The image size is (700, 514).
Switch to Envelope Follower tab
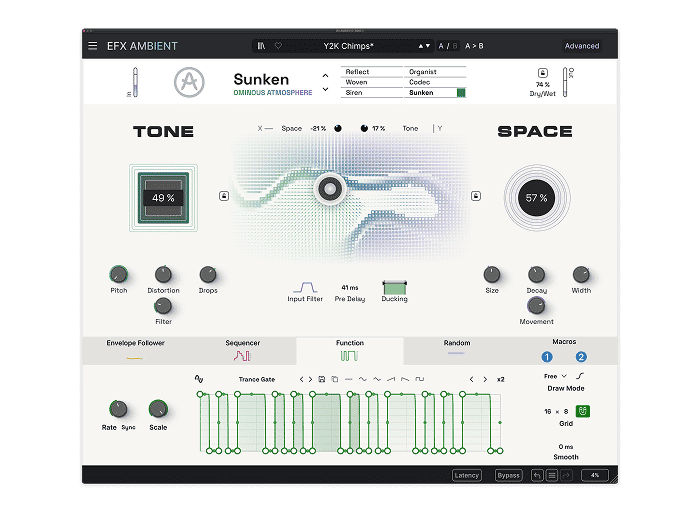135,351
